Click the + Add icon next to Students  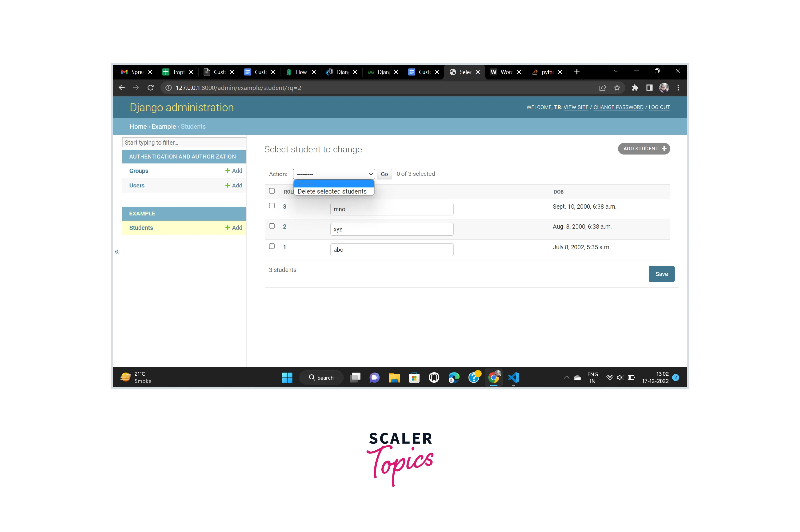[x=233, y=228]
